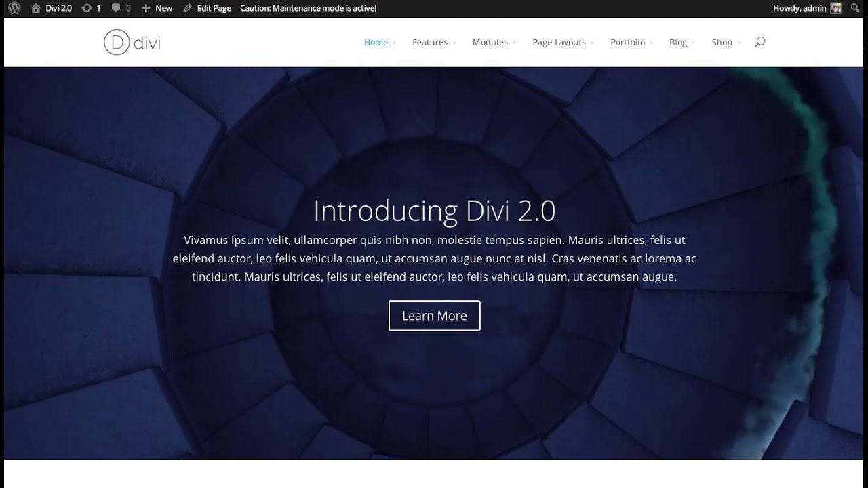Image resolution: width=868 pixels, height=488 pixels.
Task: Open the Portfolio nav item
Action: (x=628, y=42)
